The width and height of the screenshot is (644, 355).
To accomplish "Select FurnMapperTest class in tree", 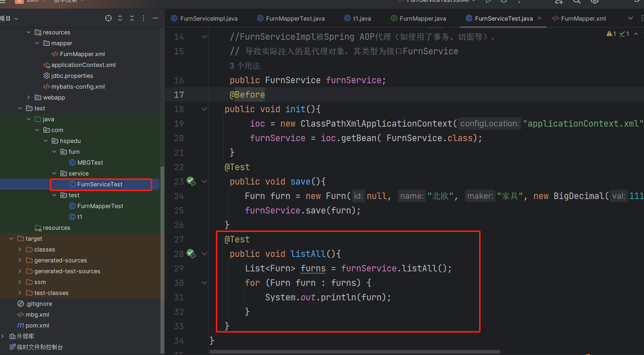I will [96, 206].
